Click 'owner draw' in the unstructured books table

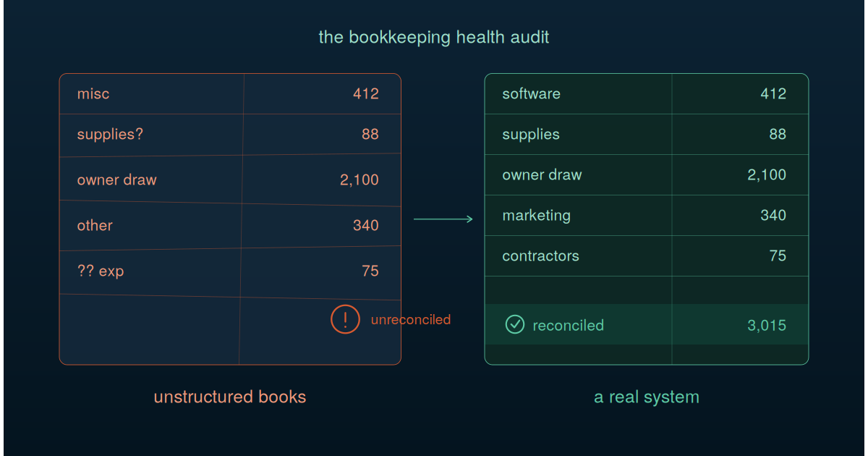coord(117,180)
